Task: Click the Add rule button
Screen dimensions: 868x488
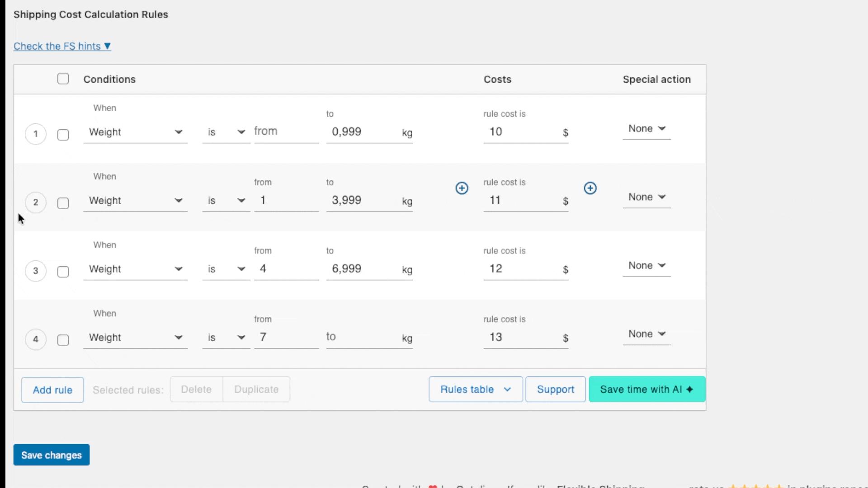Action: [x=52, y=390]
